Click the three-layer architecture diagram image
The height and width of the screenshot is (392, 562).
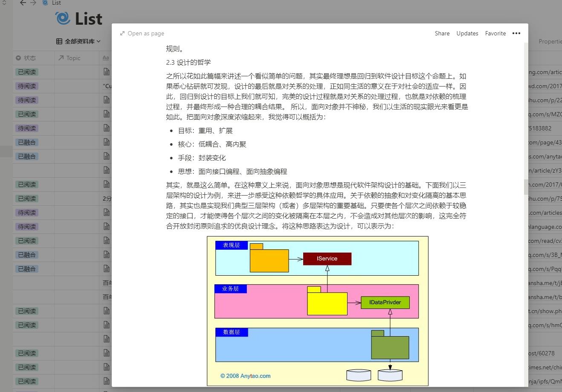pos(318,311)
